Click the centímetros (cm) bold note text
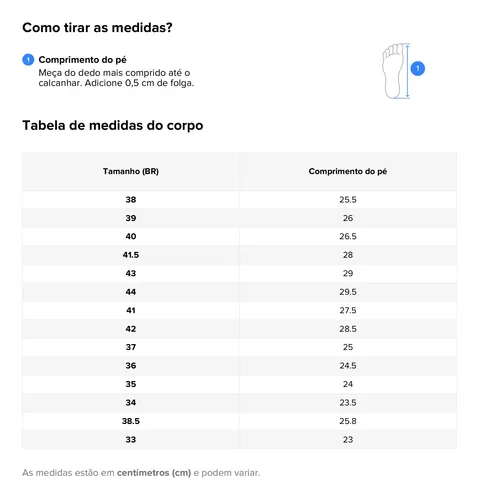Screen dimensions: 479x500 [x=154, y=473]
